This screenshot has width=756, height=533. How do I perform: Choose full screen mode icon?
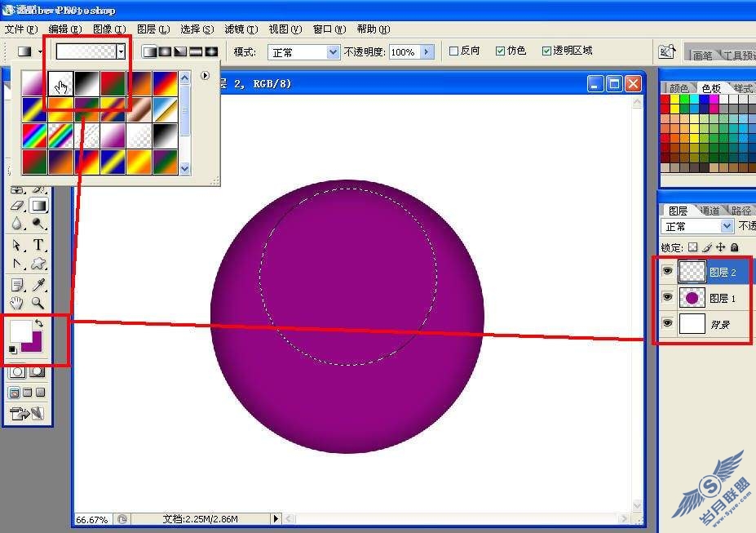coord(41,393)
